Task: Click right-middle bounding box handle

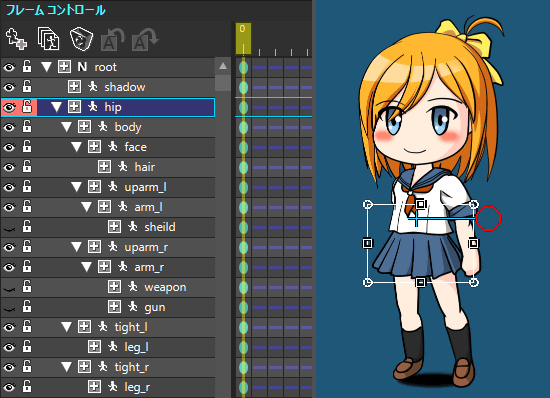Action: 473,243
